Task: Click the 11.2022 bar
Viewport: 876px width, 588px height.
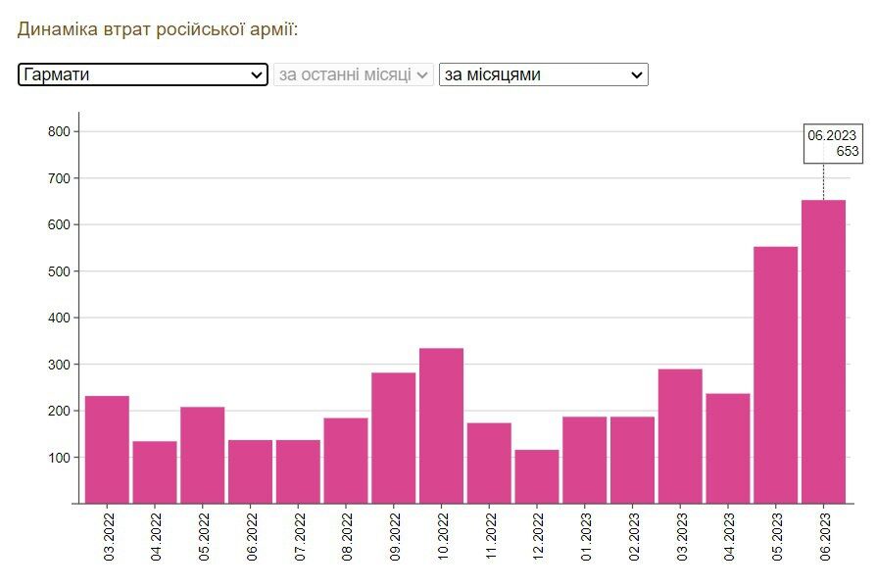Action: point(489,464)
